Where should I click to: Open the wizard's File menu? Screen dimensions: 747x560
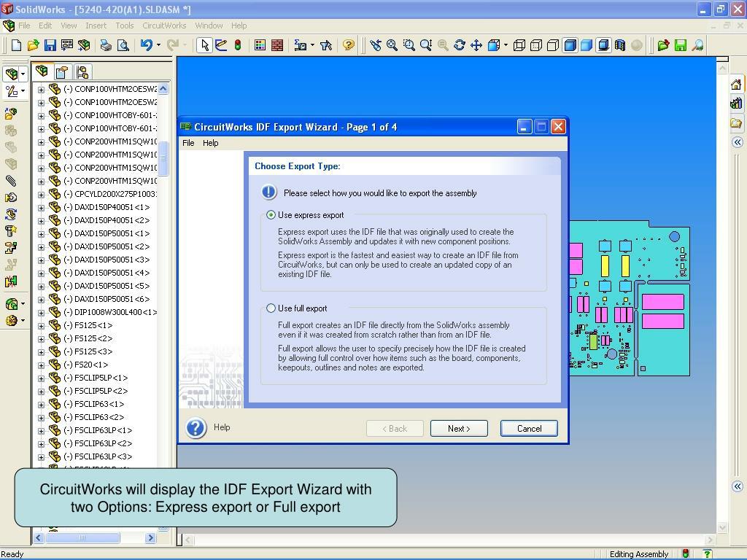tap(188, 143)
